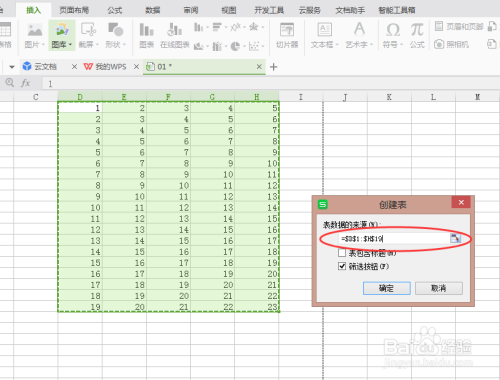Click the fx insert function icon
The image size is (500, 380).
(x=26, y=83)
